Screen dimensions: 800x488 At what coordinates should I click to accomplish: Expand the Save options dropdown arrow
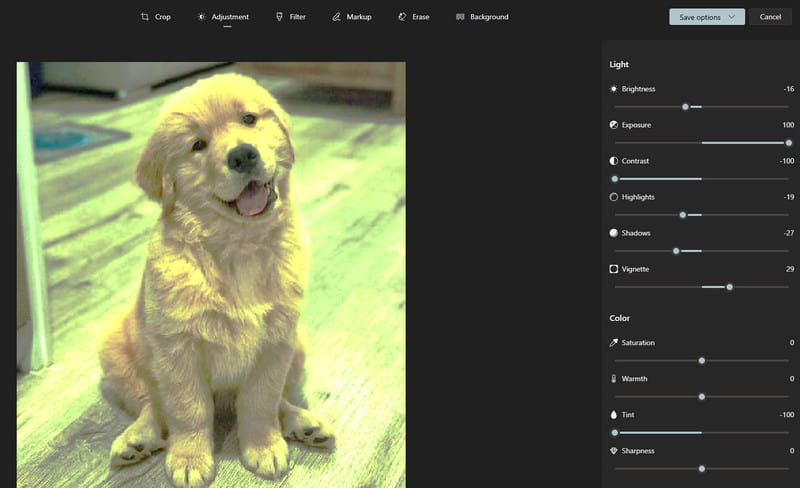pyautogui.click(x=733, y=17)
